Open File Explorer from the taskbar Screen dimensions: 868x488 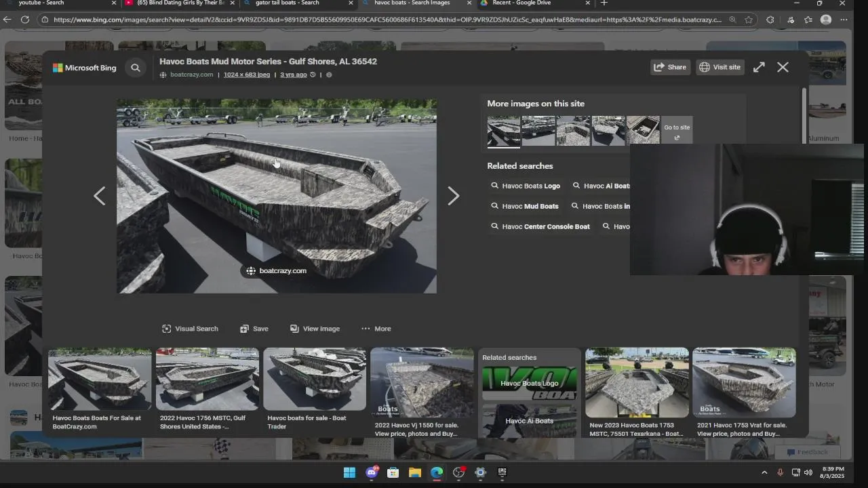pos(415,472)
